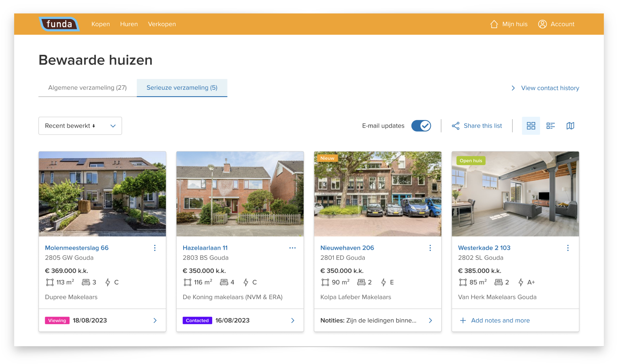618x364 pixels.
Task: Open Hazelaarlaan 11 listing title
Action: coord(205,248)
